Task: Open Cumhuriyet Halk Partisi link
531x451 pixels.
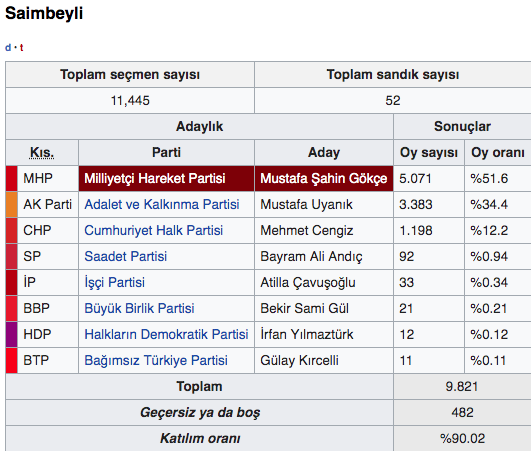Action: [x=153, y=231]
